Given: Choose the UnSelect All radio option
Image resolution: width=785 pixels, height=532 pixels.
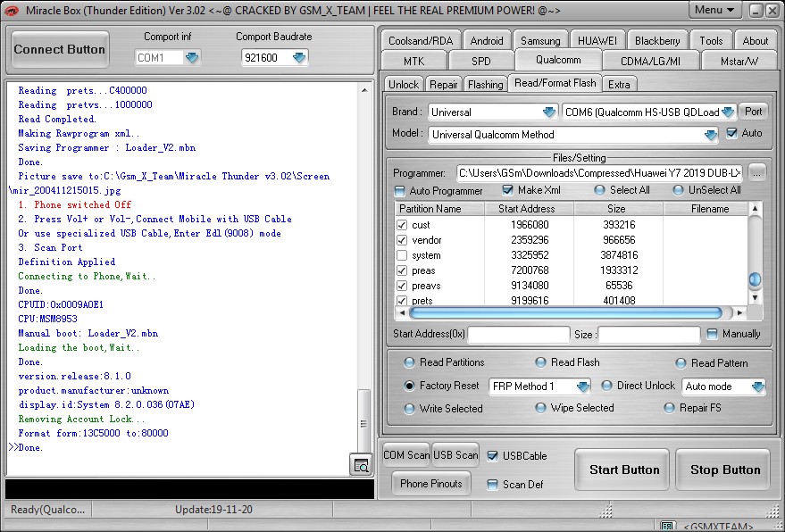Looking at the screenshot, I should [x=678, y=190].
